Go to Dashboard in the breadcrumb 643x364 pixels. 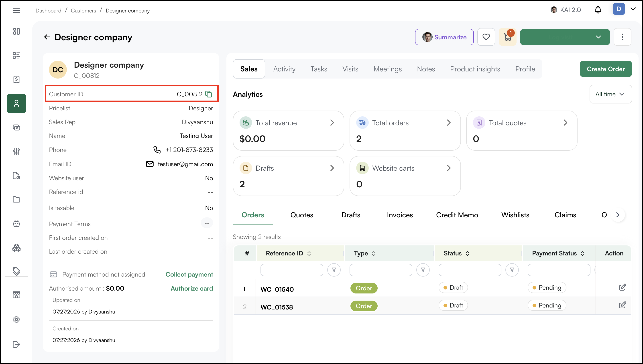(48, 10)
